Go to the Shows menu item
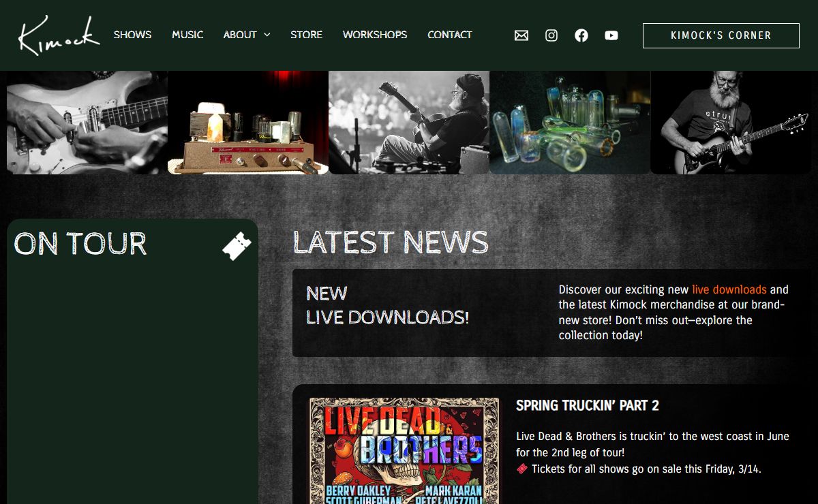The height and width of the screenshot is (504, 818). coord(132,35)
